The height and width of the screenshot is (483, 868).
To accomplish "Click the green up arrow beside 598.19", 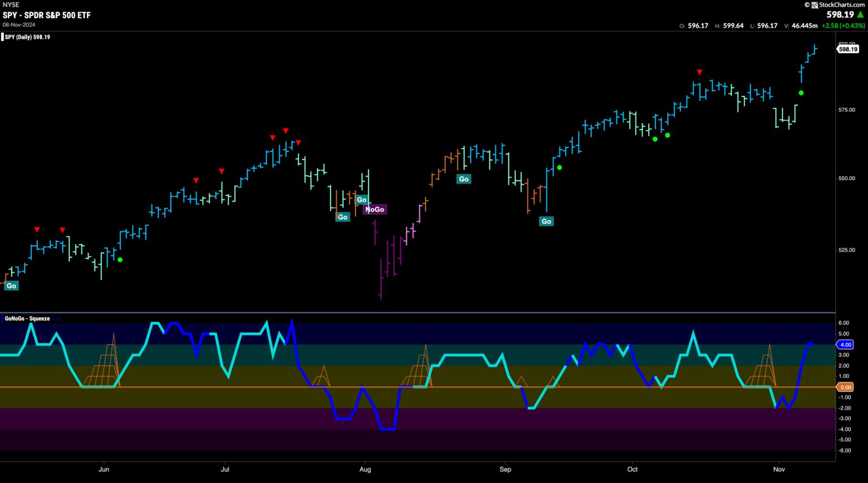I will pyautogui.click(x=861, y=15).
